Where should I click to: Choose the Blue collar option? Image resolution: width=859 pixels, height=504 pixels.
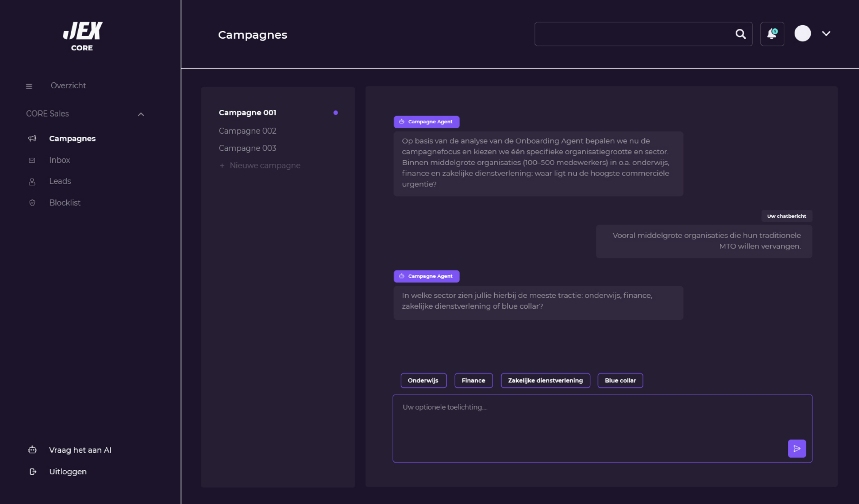tap(620, 380)
